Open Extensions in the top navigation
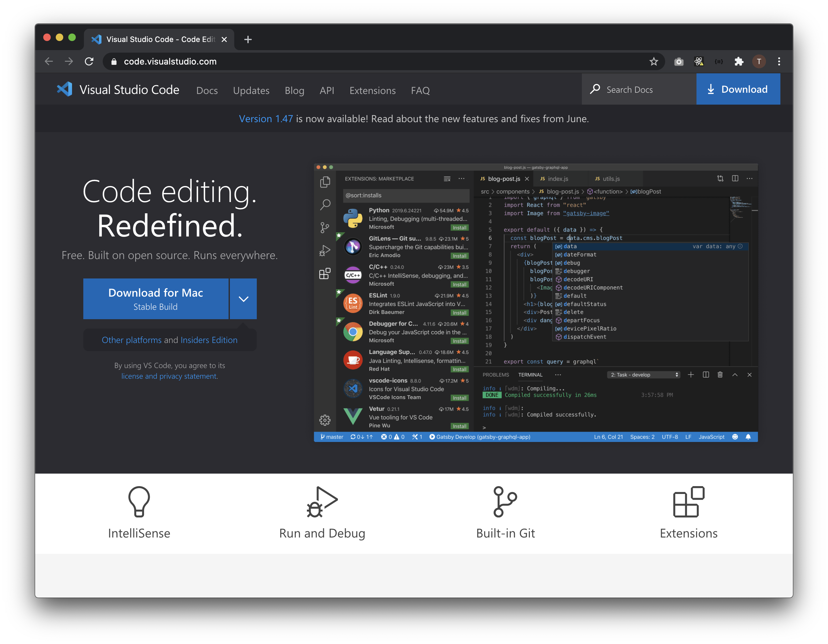The width and height of the screenshot is (828, 644). pos(372,90)
